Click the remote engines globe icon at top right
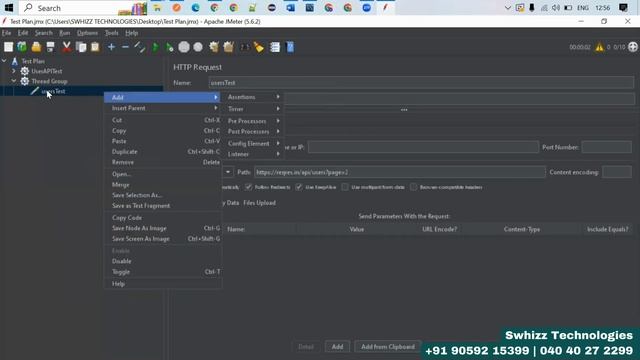The height and width of the screenshot is (360, 640). tap(633, 47)
